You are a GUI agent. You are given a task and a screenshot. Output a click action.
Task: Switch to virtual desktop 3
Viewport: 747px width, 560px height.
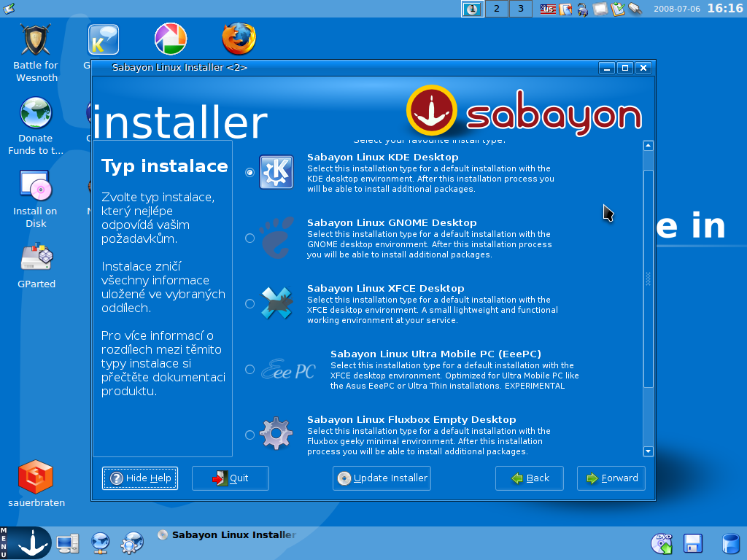[521, 9]
